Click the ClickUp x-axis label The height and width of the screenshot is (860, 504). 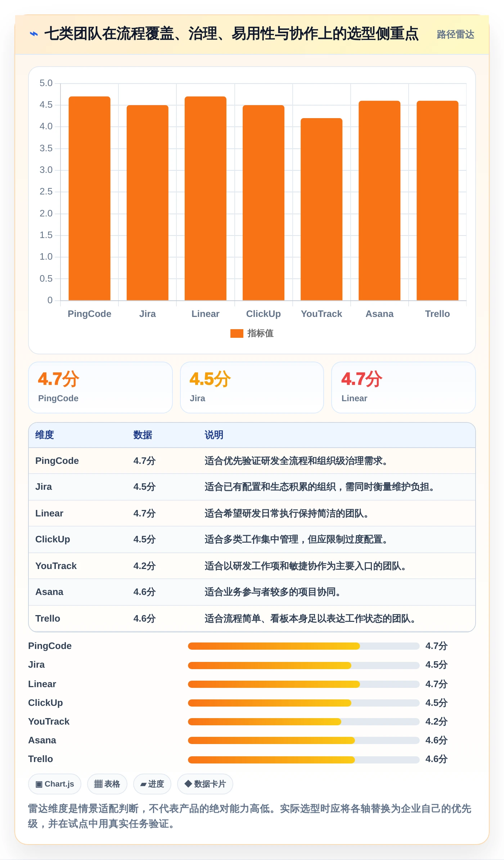pos(264,314)
